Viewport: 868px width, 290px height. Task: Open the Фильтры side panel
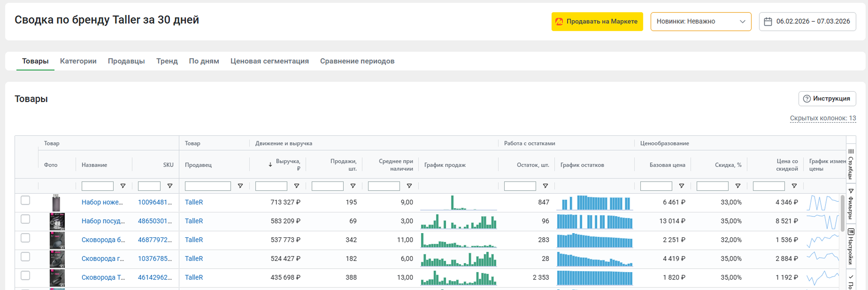pos(851,204)
